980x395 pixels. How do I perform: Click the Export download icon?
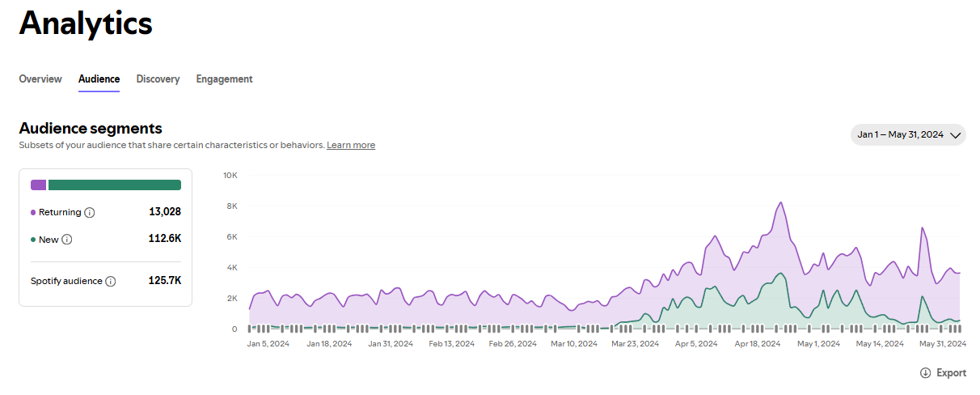click(x=925, y=373)
